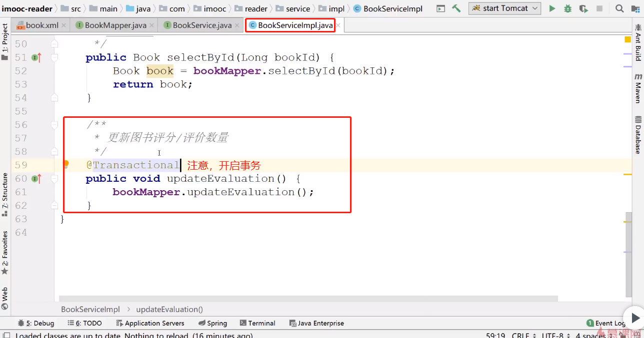644x338 pixels.
Task: Collapse the selectById method fold at line 51
Action: tap(54, 57)
